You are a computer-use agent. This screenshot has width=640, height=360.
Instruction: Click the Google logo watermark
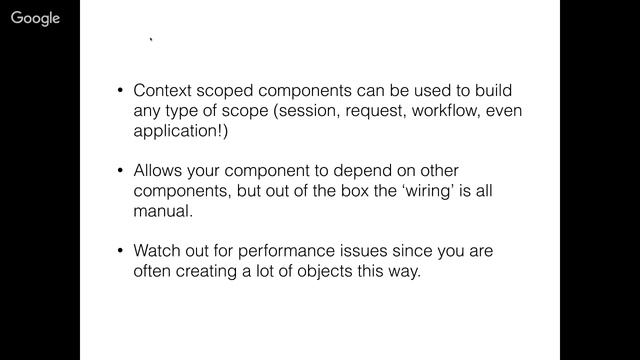[36, 18]
